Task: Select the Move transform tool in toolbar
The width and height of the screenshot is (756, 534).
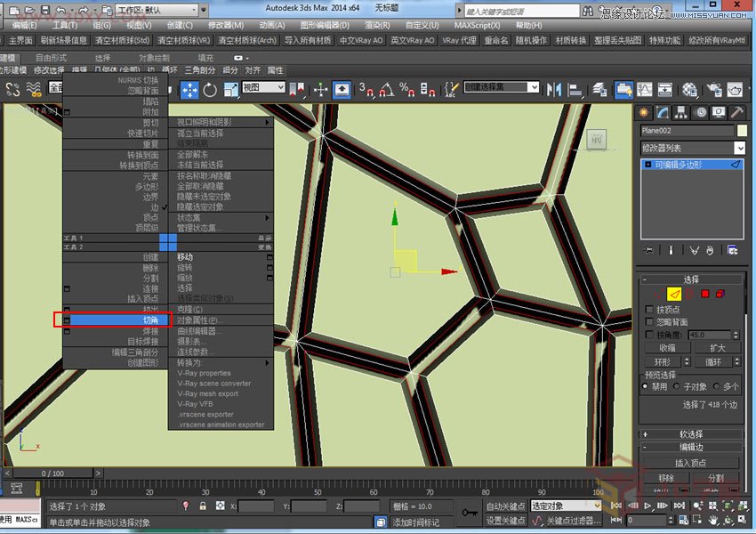Action: click(x=189, y=90)
